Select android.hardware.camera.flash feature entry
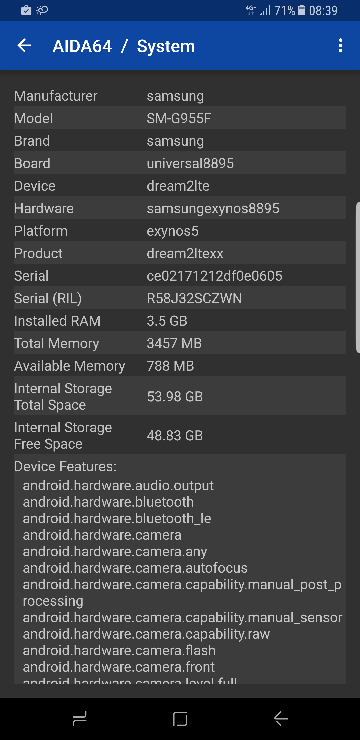 coord(119,650)
